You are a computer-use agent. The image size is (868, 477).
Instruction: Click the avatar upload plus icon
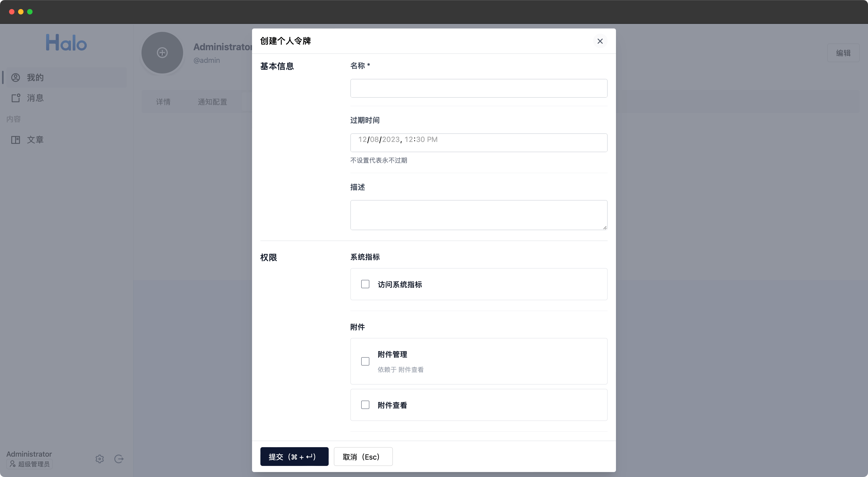pos(162,53)
